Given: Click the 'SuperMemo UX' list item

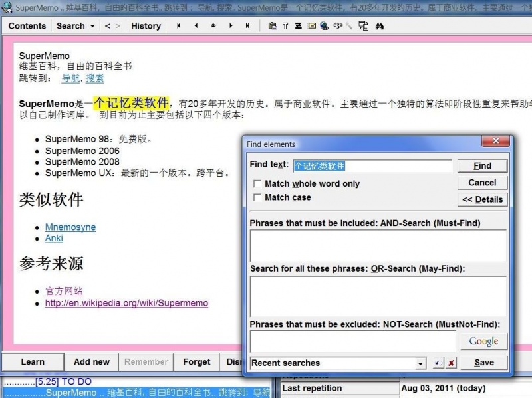Looking at the screenshot, I should pyautogui.click(x=137, y=173).
